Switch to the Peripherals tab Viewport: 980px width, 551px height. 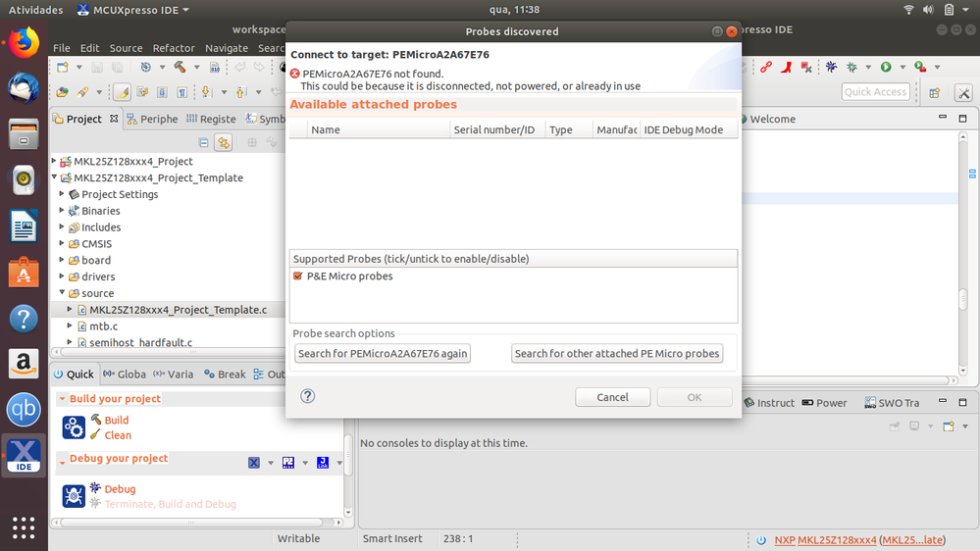pos(152,119)
